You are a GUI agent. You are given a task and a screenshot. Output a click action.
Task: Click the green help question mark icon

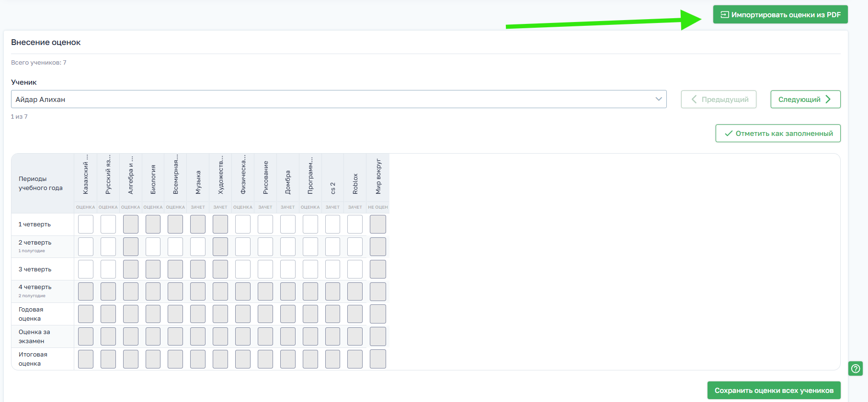point(855,368)
